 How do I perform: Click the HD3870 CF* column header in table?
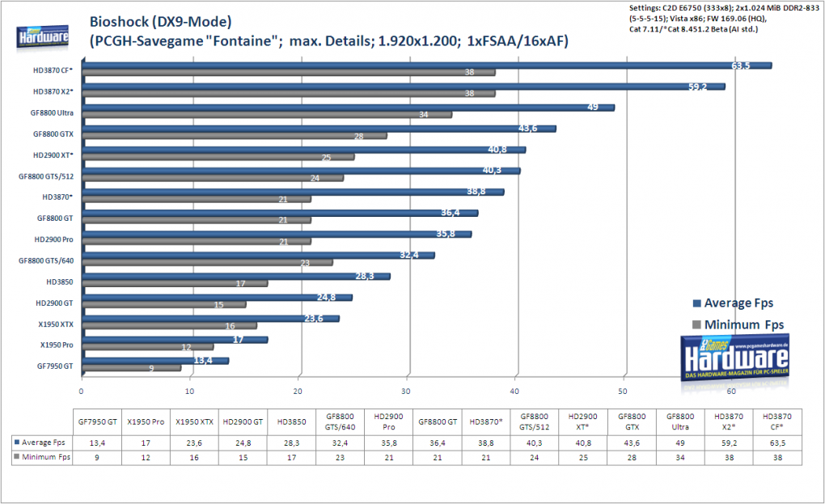[x=777, y=422]
